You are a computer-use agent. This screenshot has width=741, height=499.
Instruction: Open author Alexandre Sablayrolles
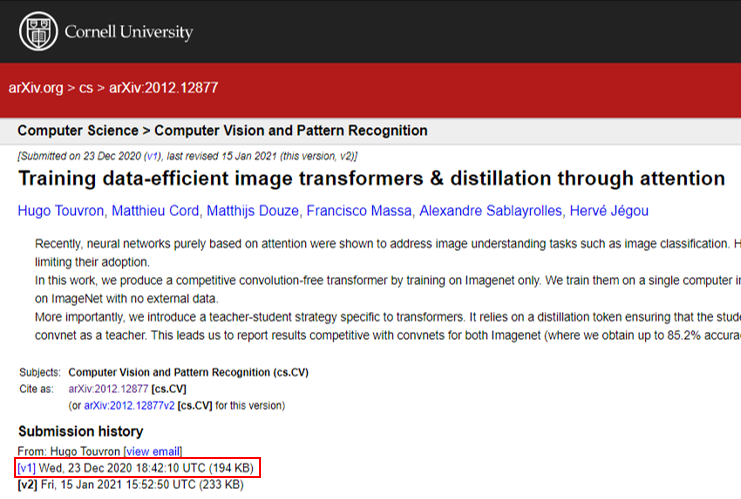[x=491, y=211]
